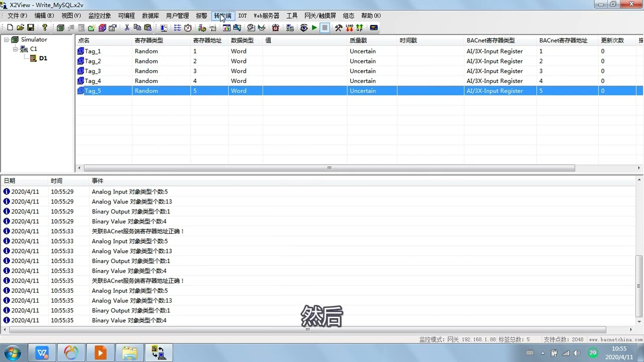Click the 寄存器类型 column header
Viewport: 644px width, 362px height.
[x=161, y=41]
